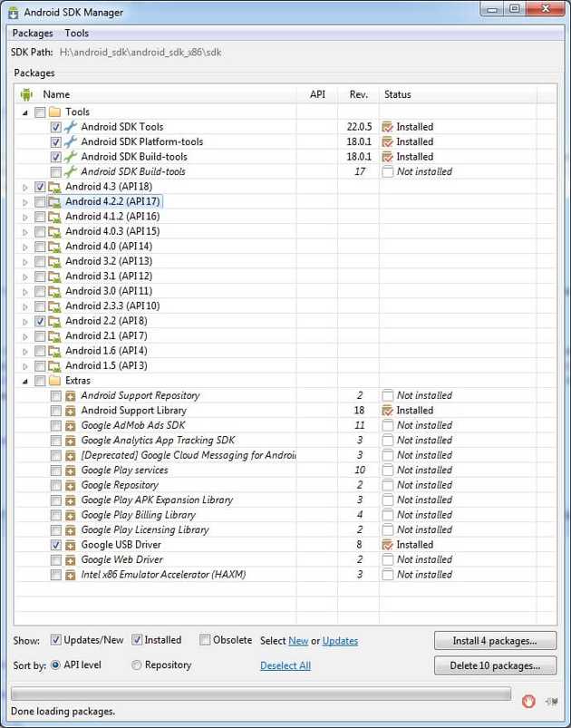Click the Android 4.1.2 (API 16) platform icon

click(x=54, y=217)
